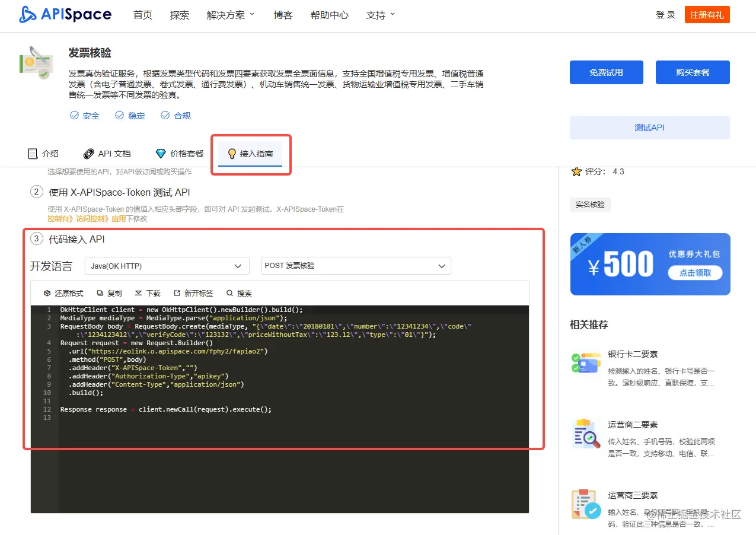Open the 控制台》访问控制》应用 link

coord(87,218)
